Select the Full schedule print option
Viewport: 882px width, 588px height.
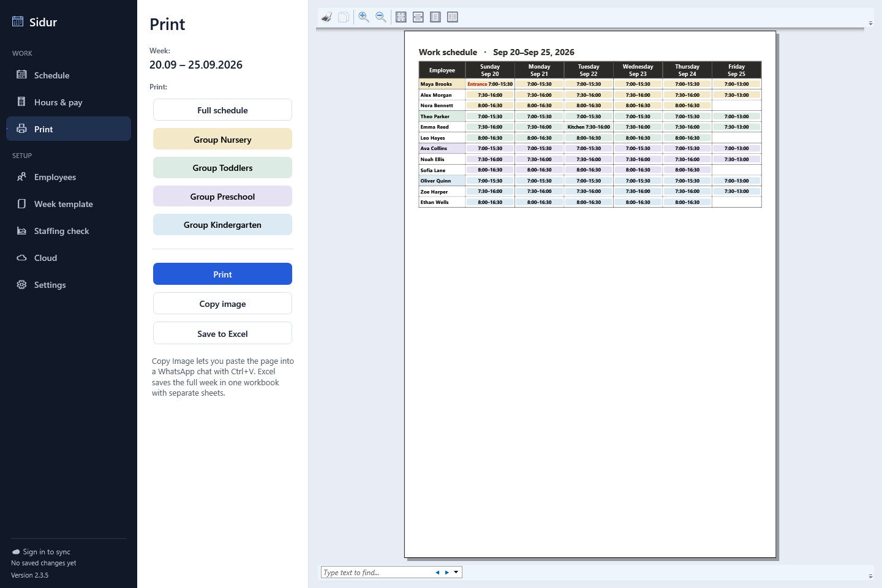click(222, 110)
